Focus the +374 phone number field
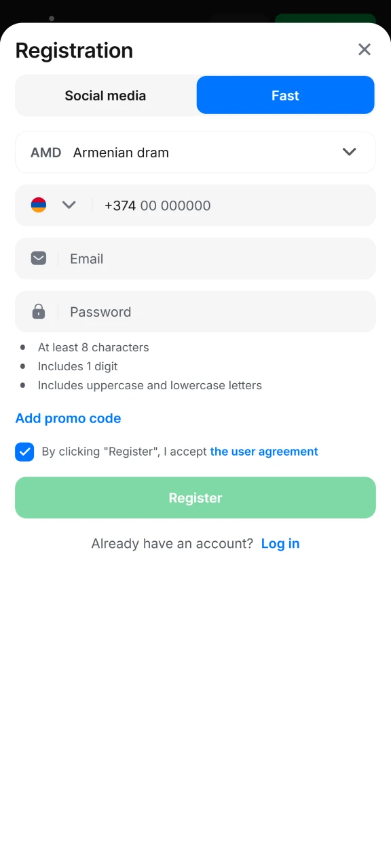Viewport: 391px width, 868px height. tap(234, 205)
